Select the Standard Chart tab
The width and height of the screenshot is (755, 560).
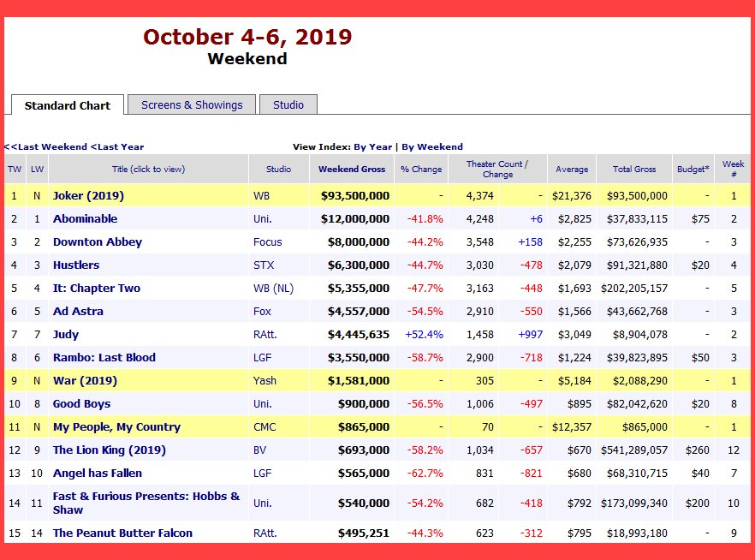68,105
